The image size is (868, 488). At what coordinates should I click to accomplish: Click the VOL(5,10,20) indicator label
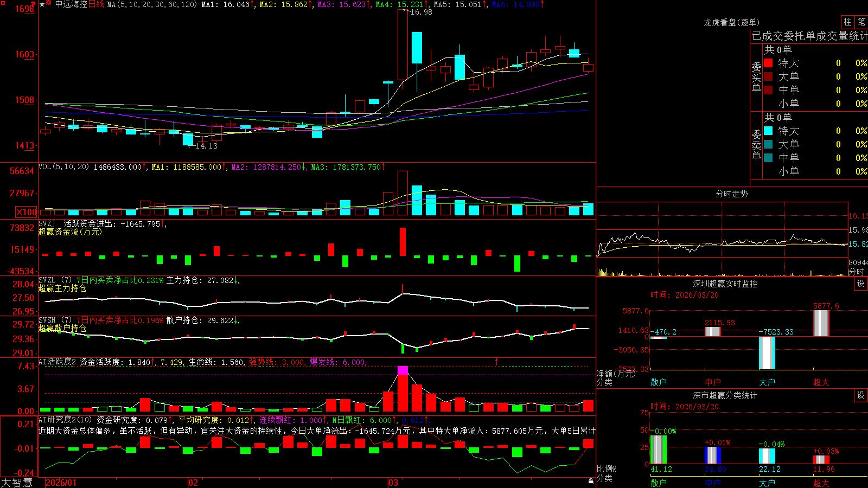click(x=63, y=167)
